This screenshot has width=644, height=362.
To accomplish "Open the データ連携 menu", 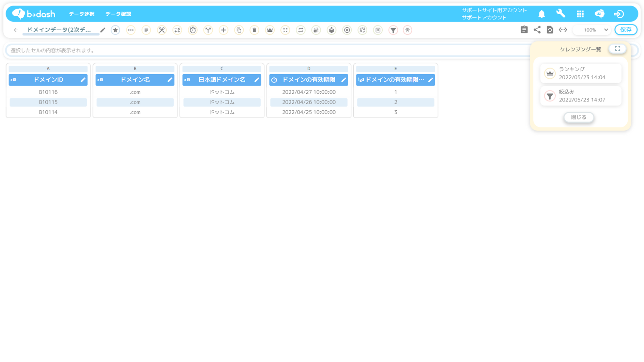I will 81,14.
